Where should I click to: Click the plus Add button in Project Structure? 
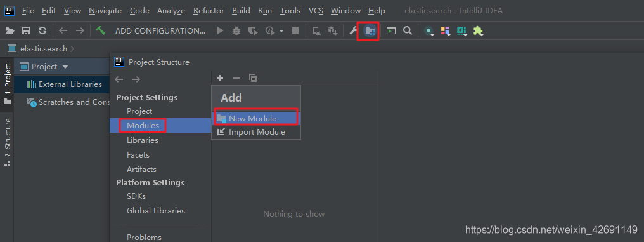[220, 77]
